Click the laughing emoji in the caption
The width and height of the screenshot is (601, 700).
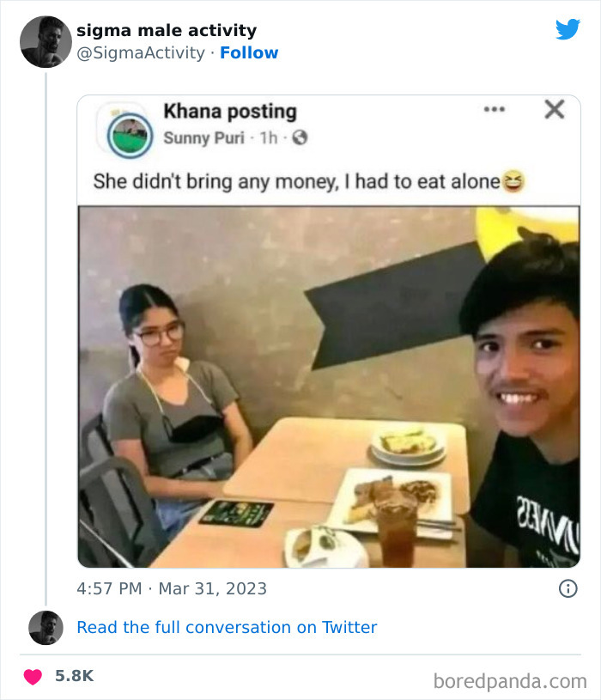513,181
